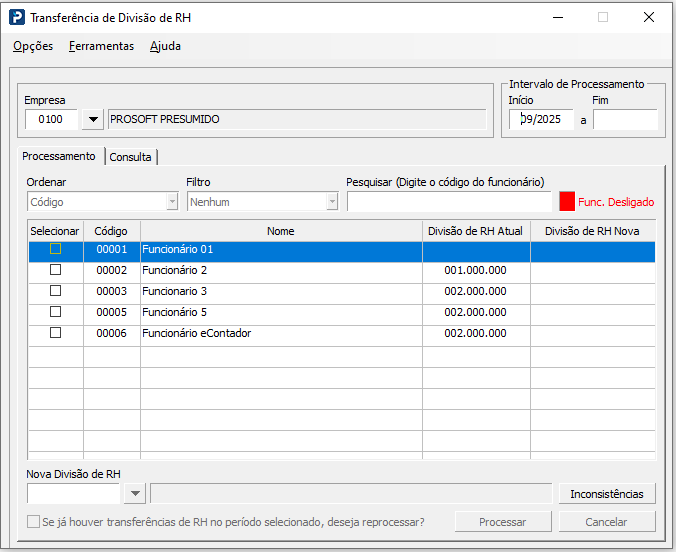The height and width of the screenshot is (552, 676).
Task: Open the Opções menu
Action: point(33,46)
